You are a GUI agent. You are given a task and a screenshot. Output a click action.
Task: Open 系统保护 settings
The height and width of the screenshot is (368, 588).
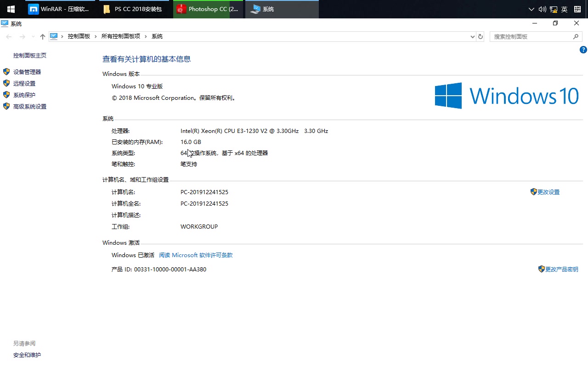(x=25, y=95)
